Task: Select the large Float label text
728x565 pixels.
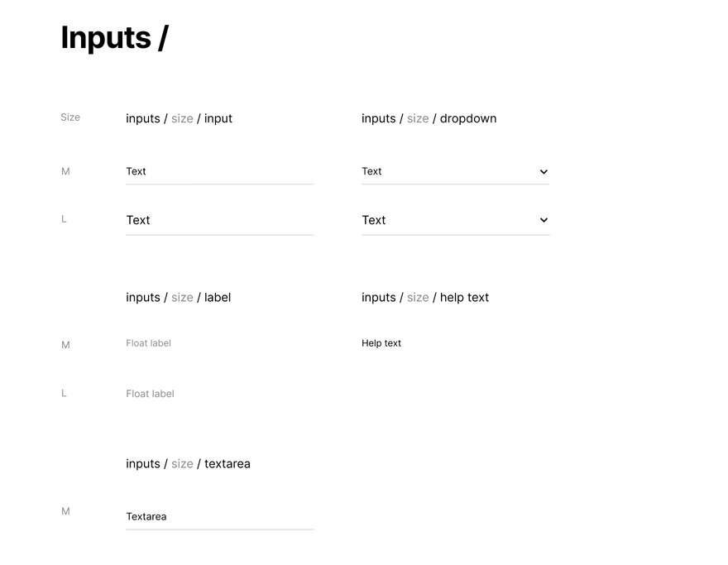Action: click(x=150, y=394)
